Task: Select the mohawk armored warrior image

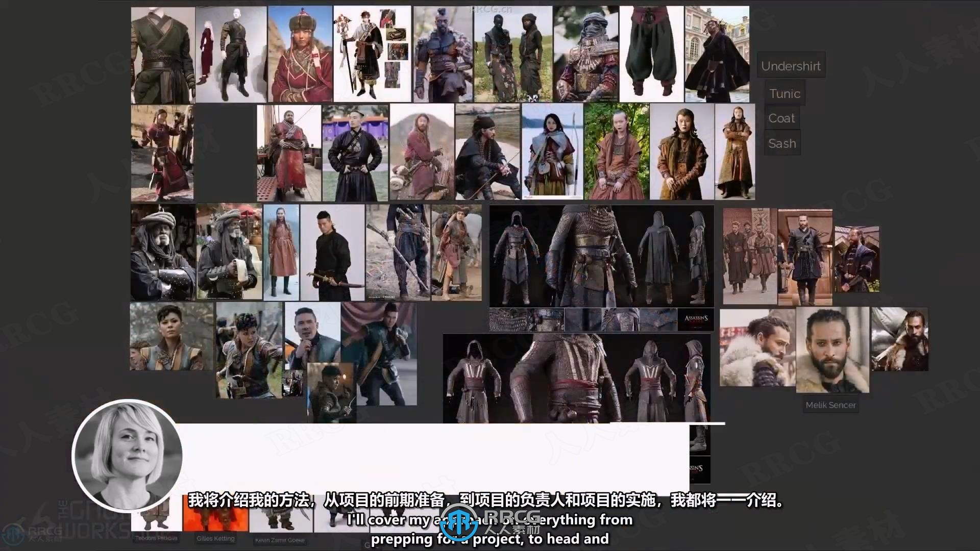Action: [443, 54]
